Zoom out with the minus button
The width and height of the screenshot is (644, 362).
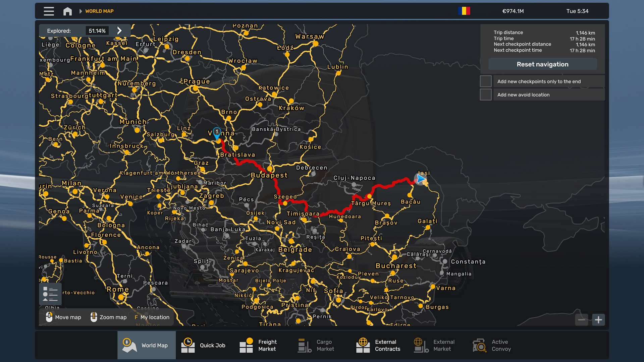point(582,320)
